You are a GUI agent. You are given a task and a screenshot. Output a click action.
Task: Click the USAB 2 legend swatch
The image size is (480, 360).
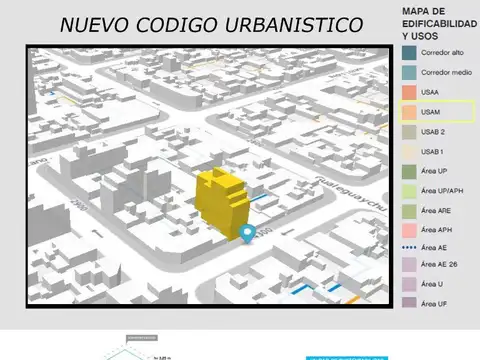click(x=409, y=132)
